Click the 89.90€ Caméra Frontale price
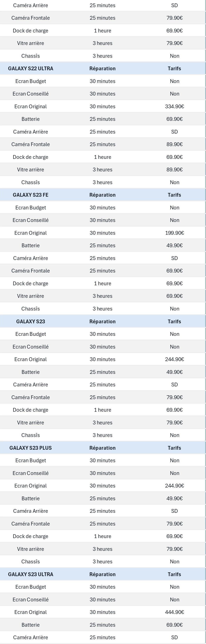 point(174,144)
